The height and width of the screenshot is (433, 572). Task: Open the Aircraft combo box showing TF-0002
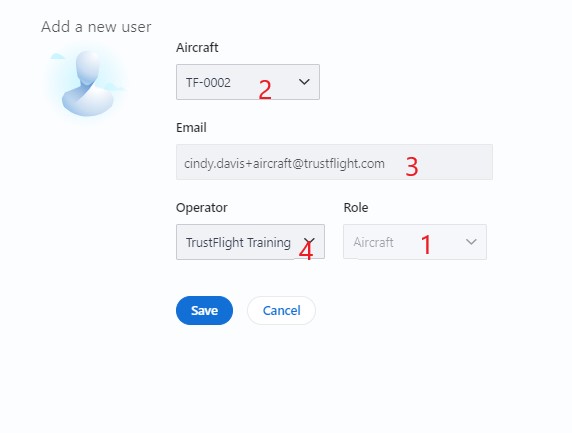[x=248, y=82]
